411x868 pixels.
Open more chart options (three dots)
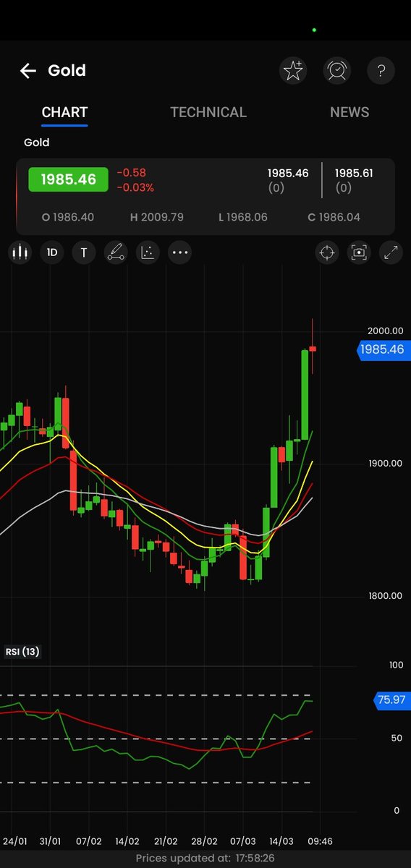[x=179, y=252]
